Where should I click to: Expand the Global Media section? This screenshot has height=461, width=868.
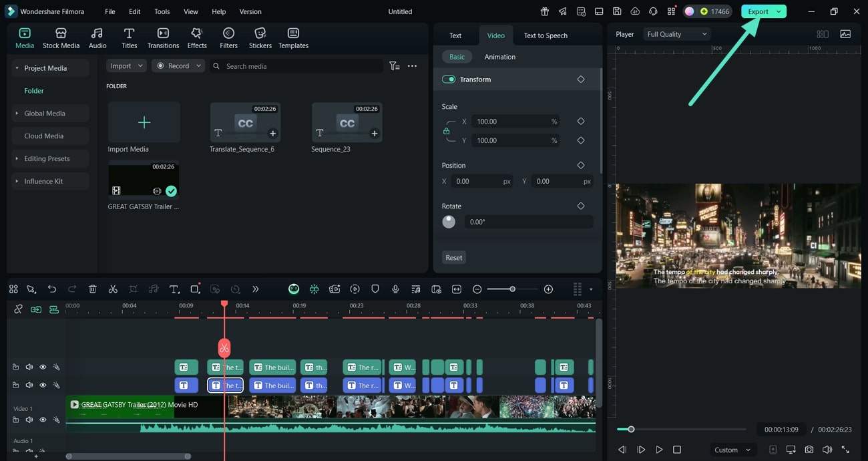[x=17, y=114]
